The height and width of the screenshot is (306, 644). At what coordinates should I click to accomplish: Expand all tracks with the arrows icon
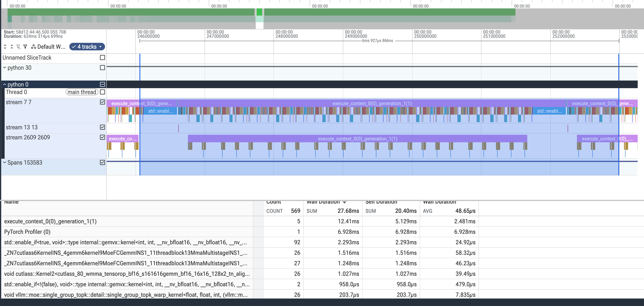(x=5, y=47)
